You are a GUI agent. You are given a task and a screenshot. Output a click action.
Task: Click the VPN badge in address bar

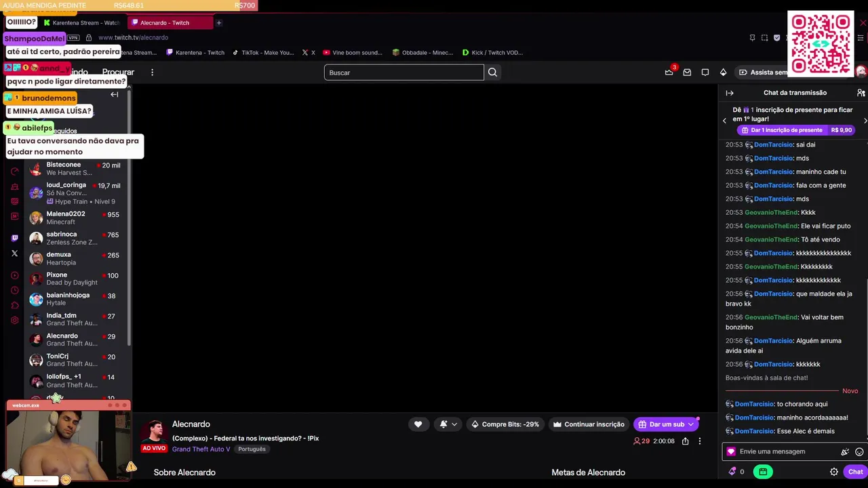[73, 38]
